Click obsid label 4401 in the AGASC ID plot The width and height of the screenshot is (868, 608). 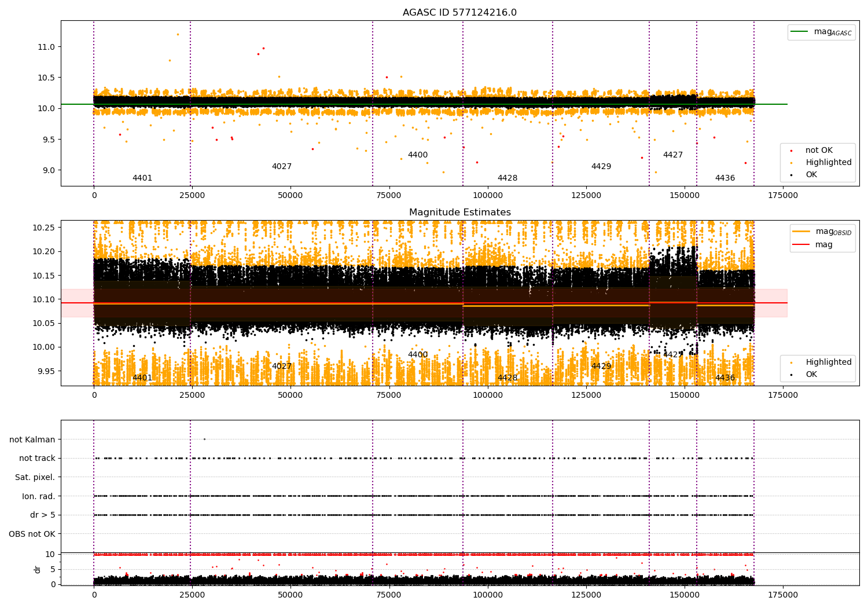point(142,178)
